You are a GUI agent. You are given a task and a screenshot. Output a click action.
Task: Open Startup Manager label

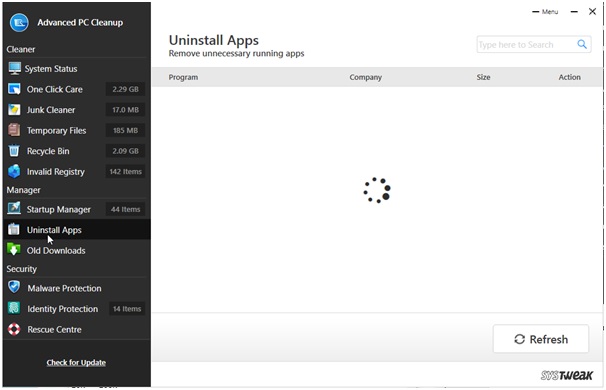click(58, 209)
